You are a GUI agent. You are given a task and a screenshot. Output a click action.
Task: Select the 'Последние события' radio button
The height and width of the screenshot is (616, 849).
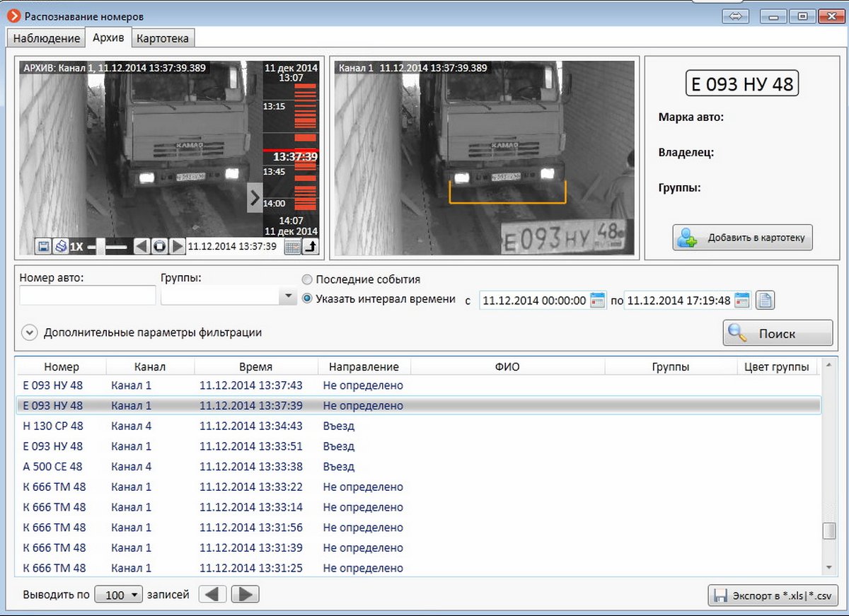(307, 279)
